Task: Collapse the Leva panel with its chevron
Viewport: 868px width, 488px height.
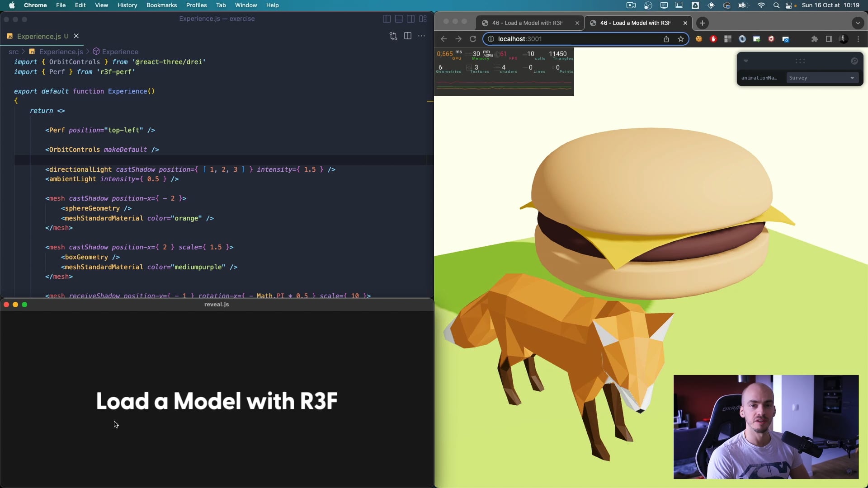Action: coord(746,61)
